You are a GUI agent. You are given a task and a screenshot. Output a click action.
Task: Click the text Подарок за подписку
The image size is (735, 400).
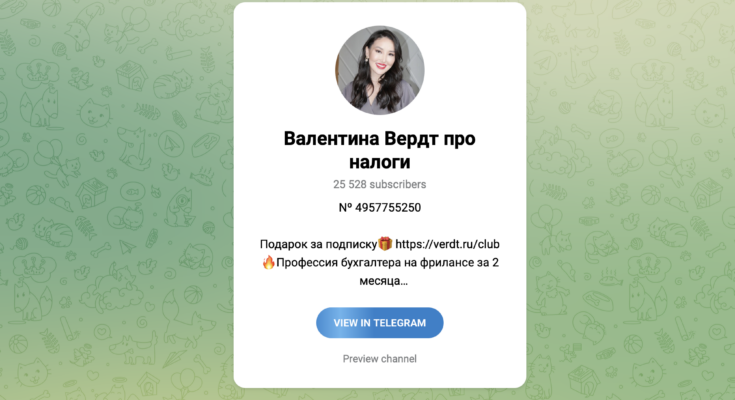(x=318, y=244)
